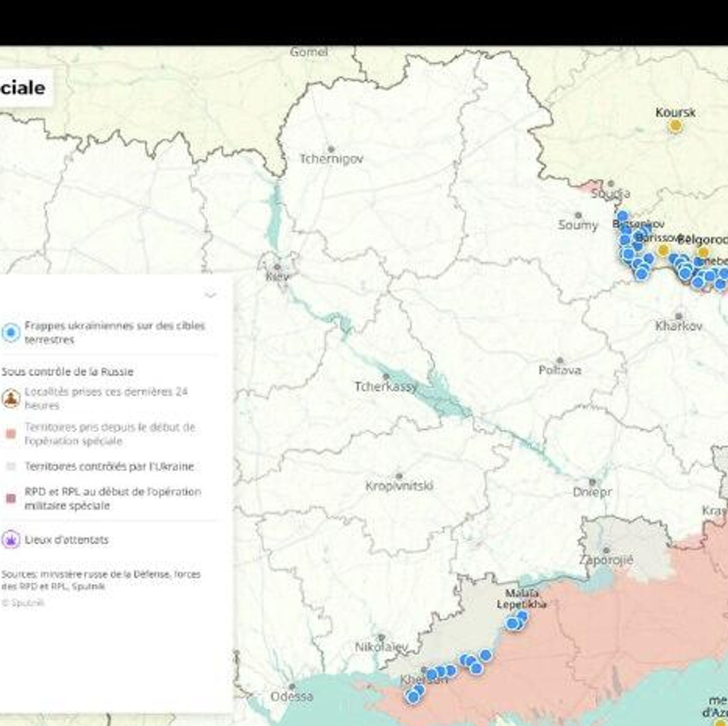
Task: Click the yellow marker below Borissovka label
Action: (x=663, y=250)
